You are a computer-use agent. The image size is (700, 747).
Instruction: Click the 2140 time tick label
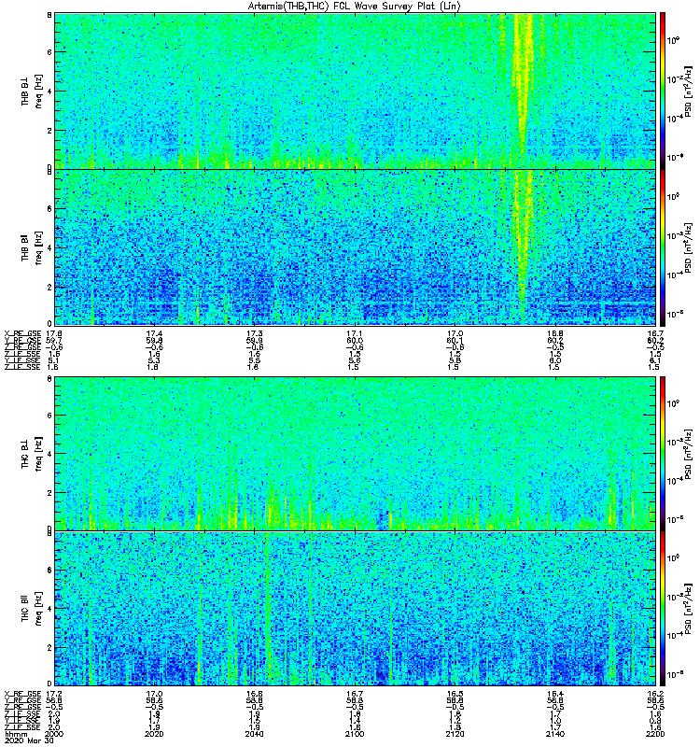555,734
